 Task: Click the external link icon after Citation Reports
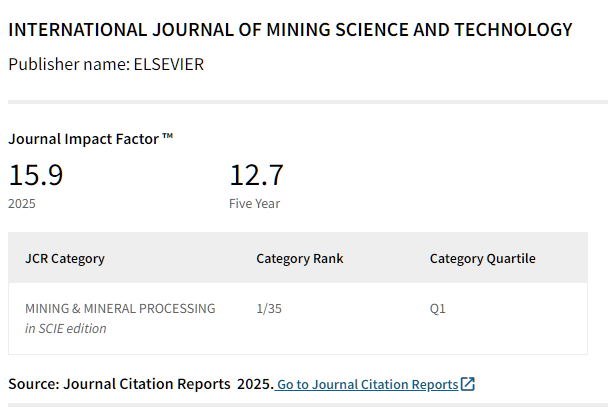click(468, 384)
